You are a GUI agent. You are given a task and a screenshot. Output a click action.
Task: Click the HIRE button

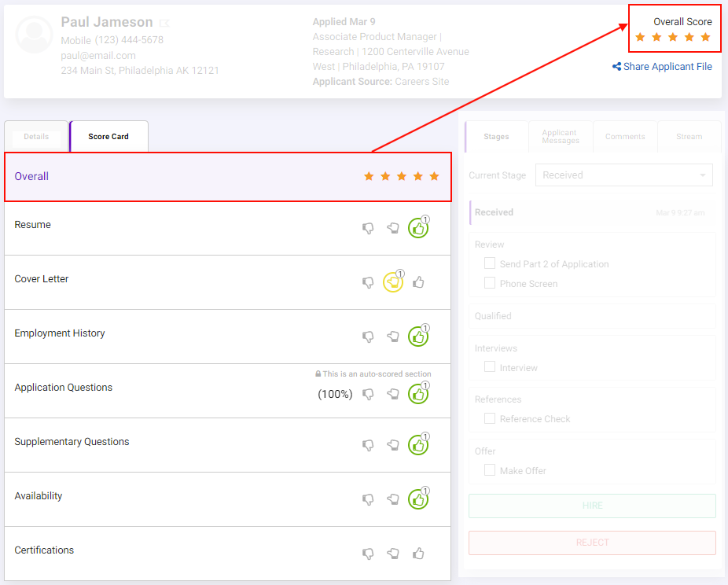click(592, 506)
